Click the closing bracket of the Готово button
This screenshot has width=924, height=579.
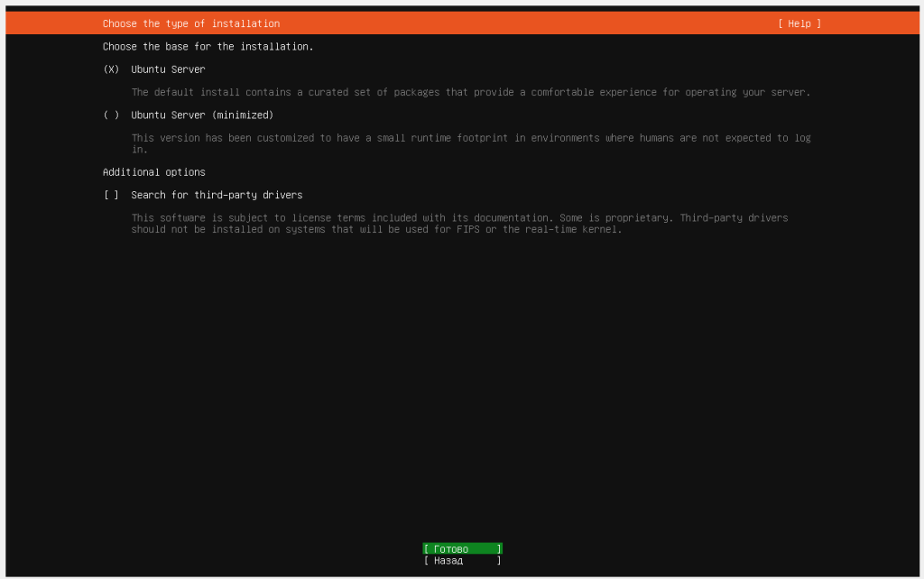499,548
